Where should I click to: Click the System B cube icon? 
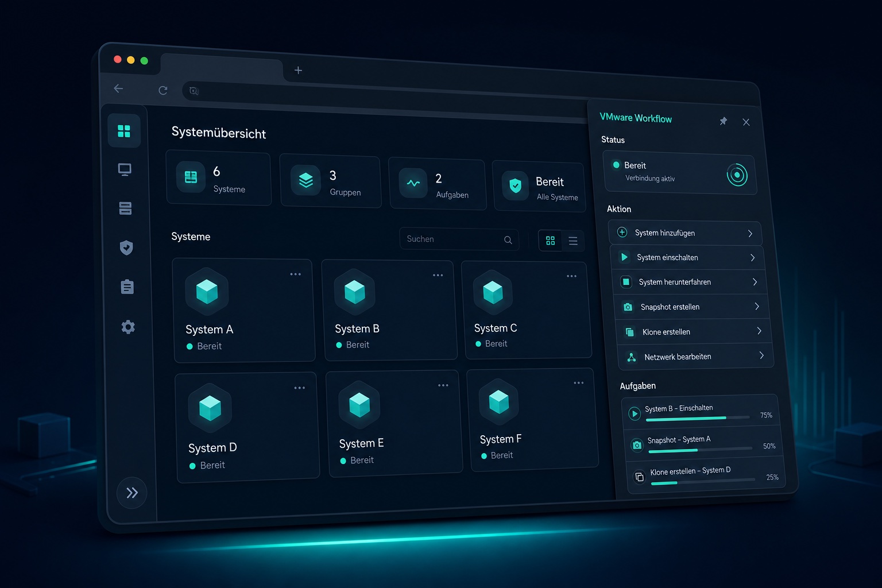point(354,292)
